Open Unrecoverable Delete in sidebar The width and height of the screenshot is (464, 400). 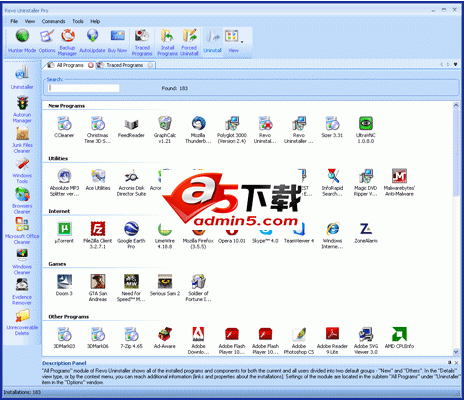coord(22,322)
